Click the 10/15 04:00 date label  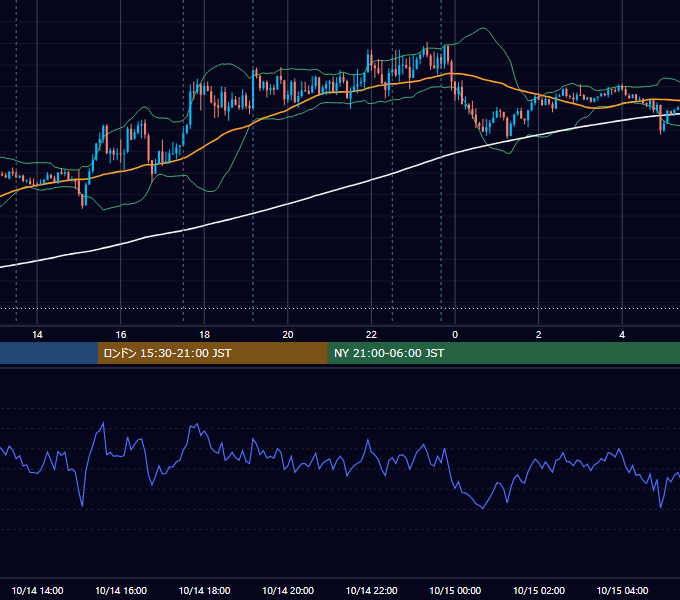point(622,590)
